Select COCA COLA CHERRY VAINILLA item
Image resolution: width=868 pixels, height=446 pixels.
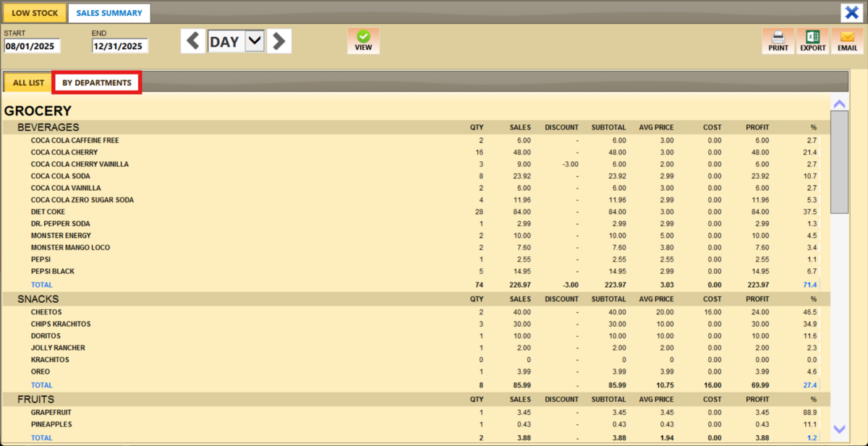[x=80, y=164]
